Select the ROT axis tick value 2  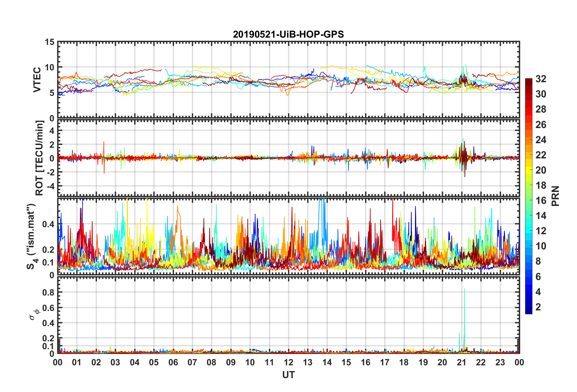(52, 144)
